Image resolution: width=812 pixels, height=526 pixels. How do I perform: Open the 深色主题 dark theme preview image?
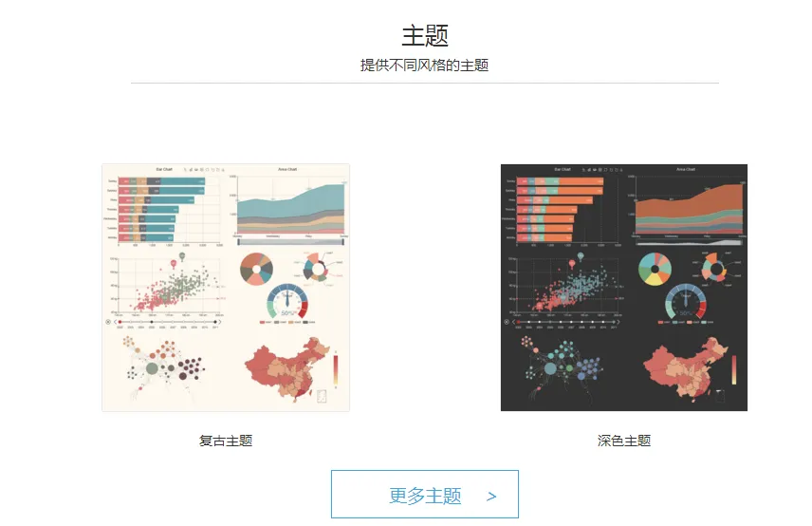624,288
